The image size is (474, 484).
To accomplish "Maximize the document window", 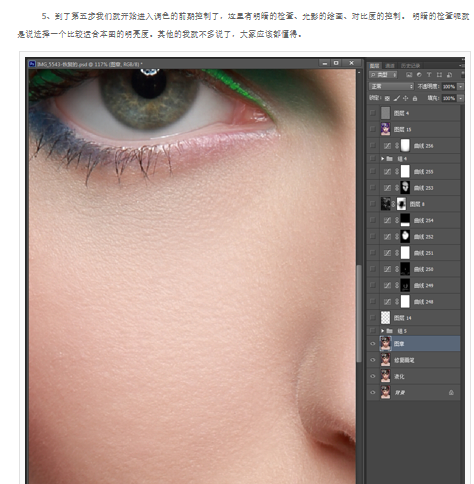I will pos(336,63).
